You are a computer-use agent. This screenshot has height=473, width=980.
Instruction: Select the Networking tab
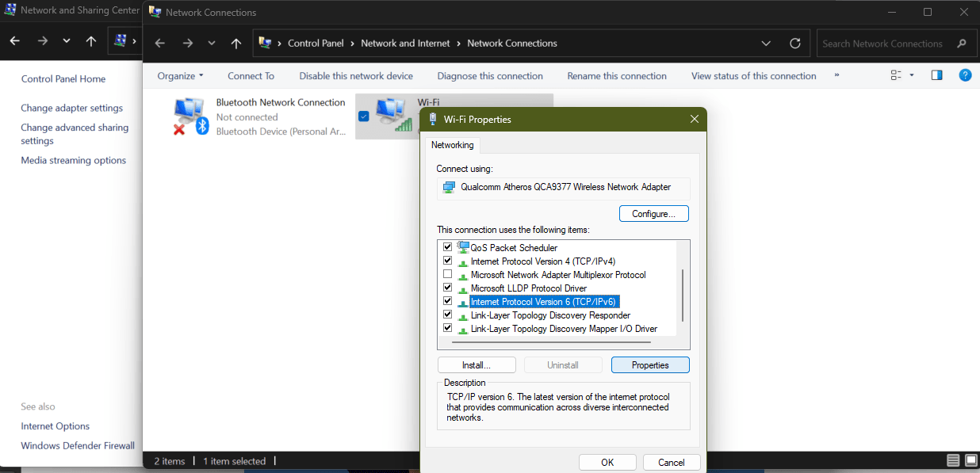coord(452,145)
